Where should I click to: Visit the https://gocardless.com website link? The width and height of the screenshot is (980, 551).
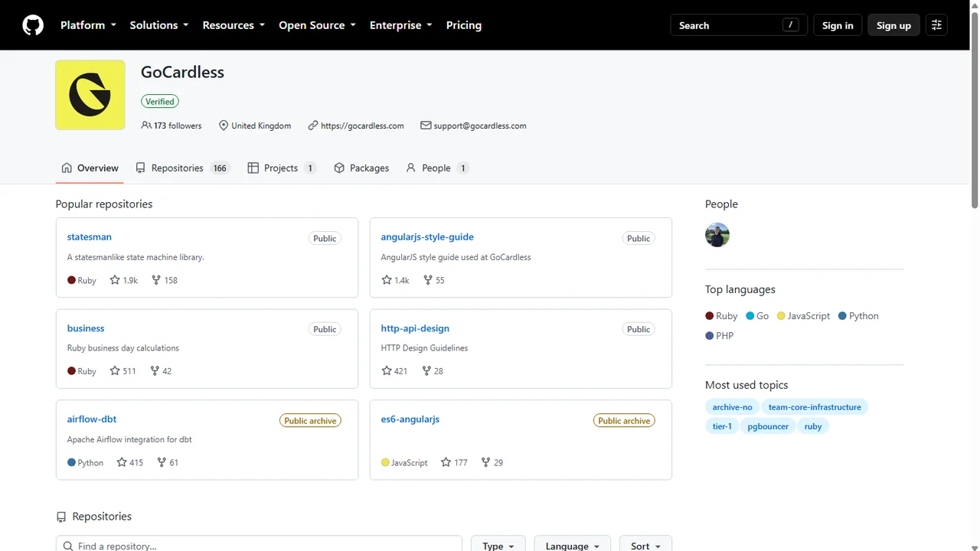[x=362, y=126]
